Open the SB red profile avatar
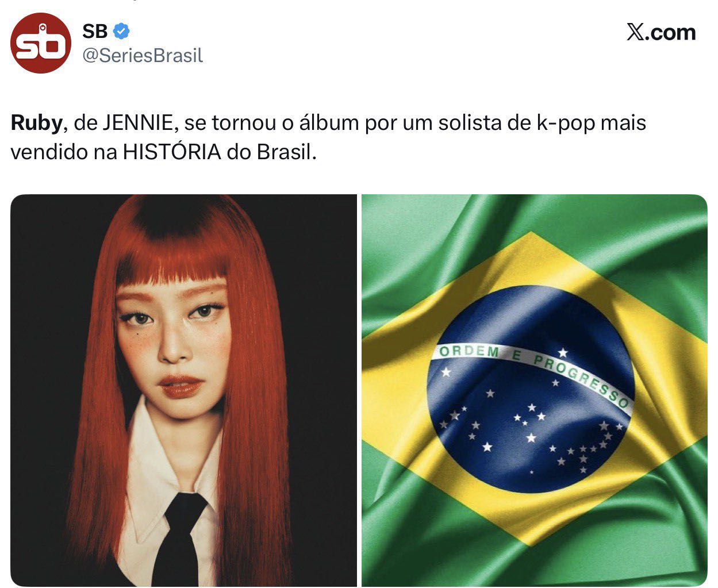Viewport: 718px width, 588px height. pyautogui.click(x=41, y=43)
